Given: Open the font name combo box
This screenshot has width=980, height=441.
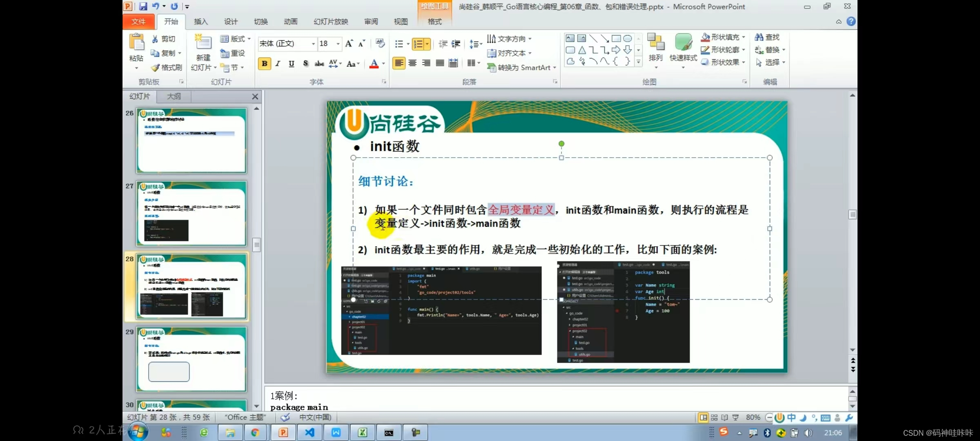Looking at the screenshot, I should [287, 44].
